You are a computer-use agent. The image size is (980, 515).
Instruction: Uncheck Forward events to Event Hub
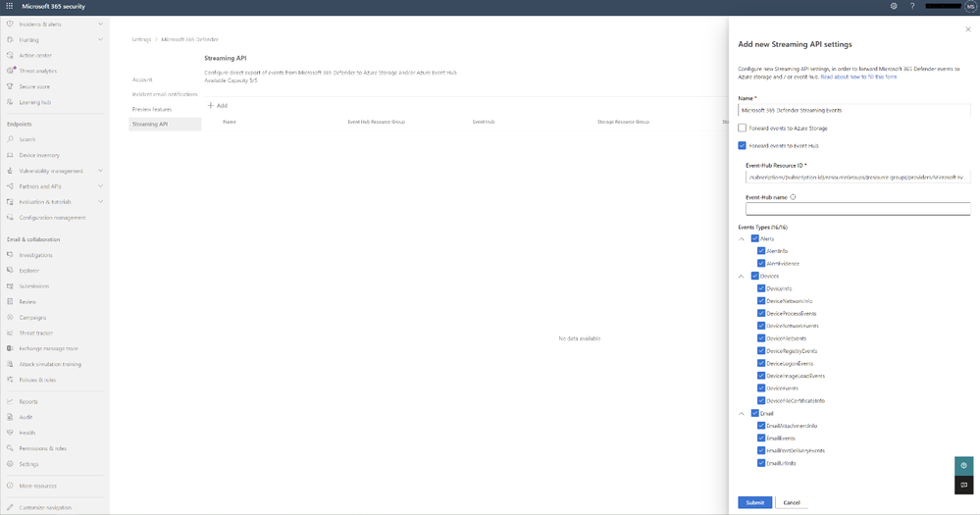click(x=742, y=145)
